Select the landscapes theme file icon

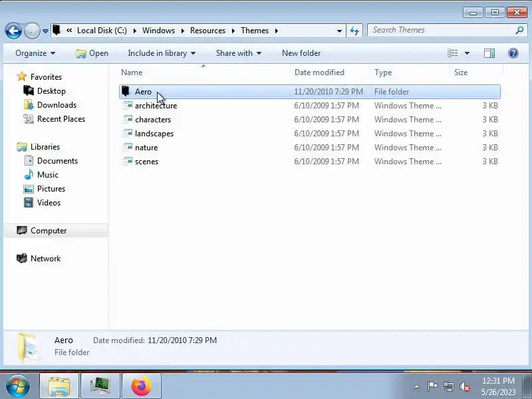click(127, 134)
